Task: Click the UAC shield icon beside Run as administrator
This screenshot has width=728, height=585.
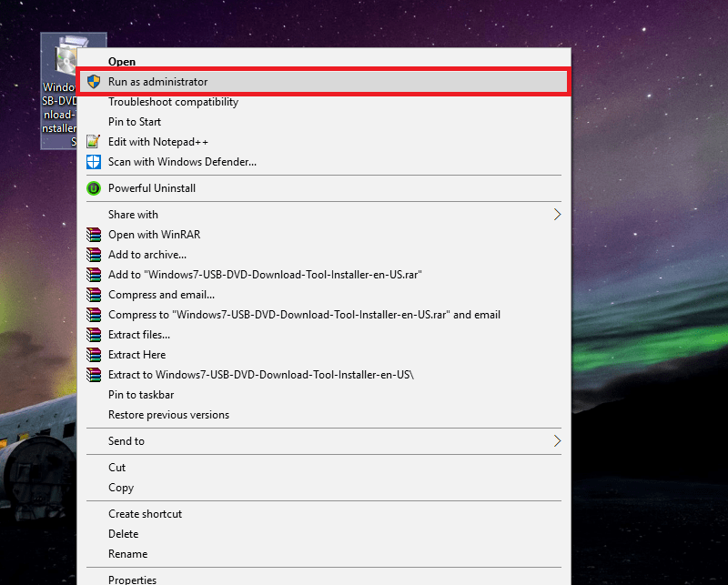Action: tap(94, 82)
